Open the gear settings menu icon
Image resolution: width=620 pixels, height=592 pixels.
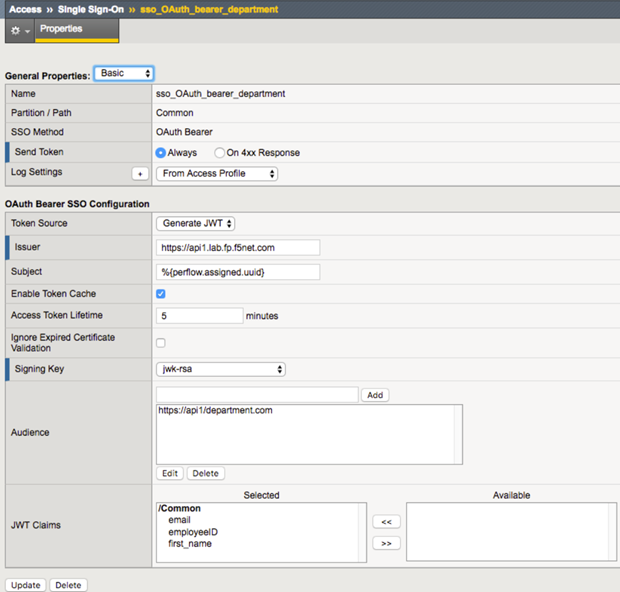[16, 31]
